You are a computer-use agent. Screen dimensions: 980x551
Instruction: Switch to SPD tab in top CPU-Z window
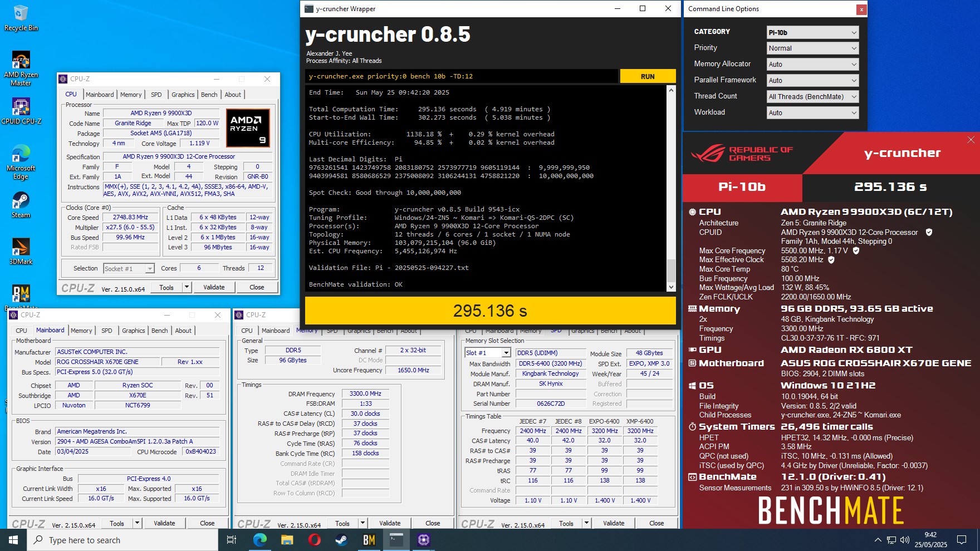tap(156, 95)
